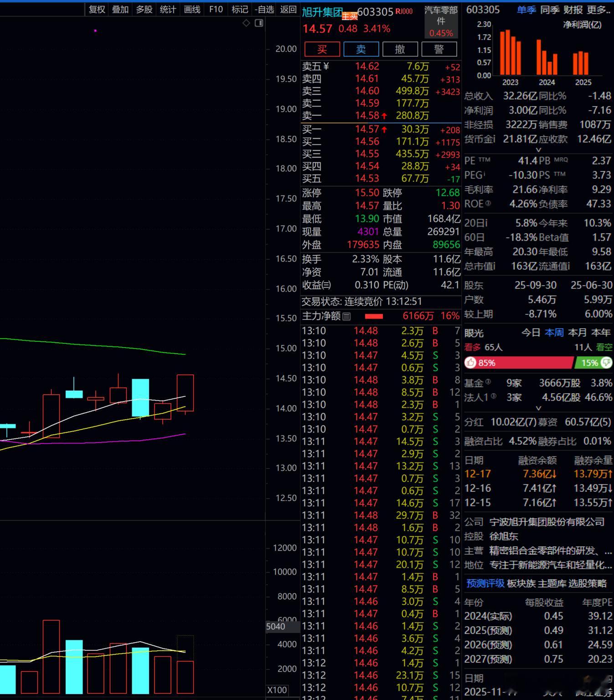Click the blue 卖 sell button

point(361,49)
